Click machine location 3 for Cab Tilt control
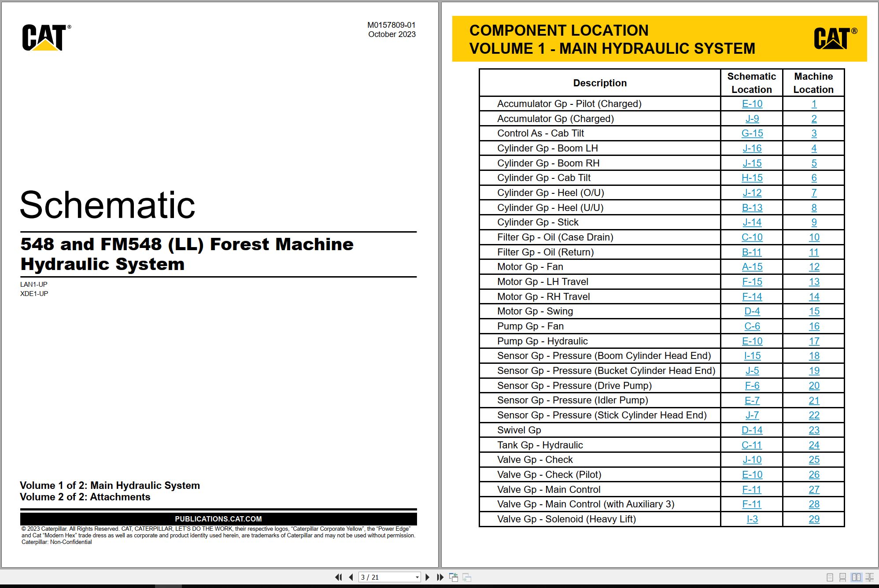The height and width of the screenshot is (588, 879). pyautogui.click(x=814, y=133)
